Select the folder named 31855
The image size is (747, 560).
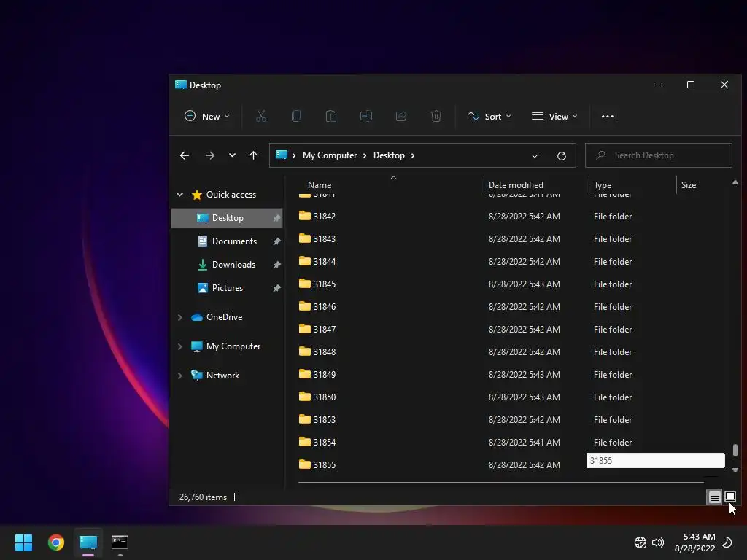[325, 464]
